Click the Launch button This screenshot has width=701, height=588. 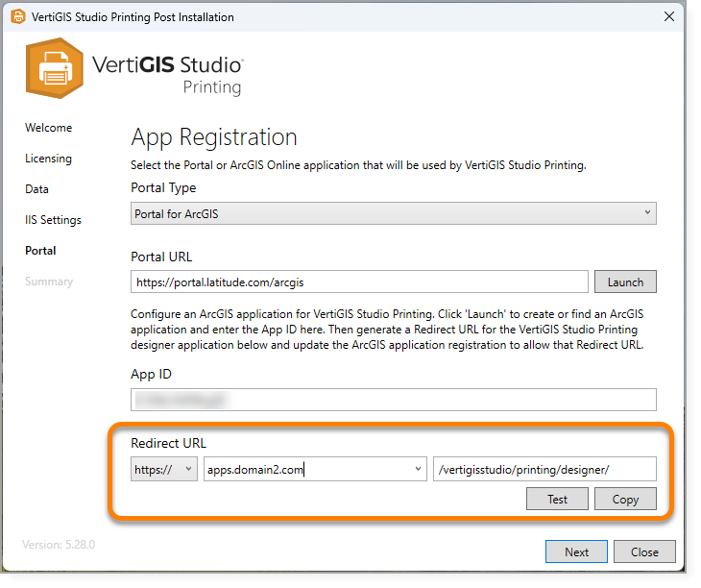click(x=625, y=282)
